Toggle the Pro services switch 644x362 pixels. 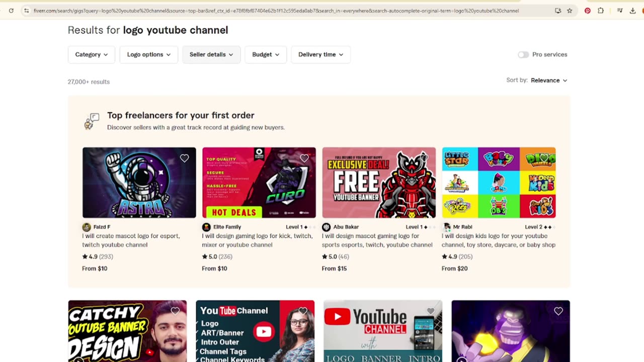[x=523, y=54]
